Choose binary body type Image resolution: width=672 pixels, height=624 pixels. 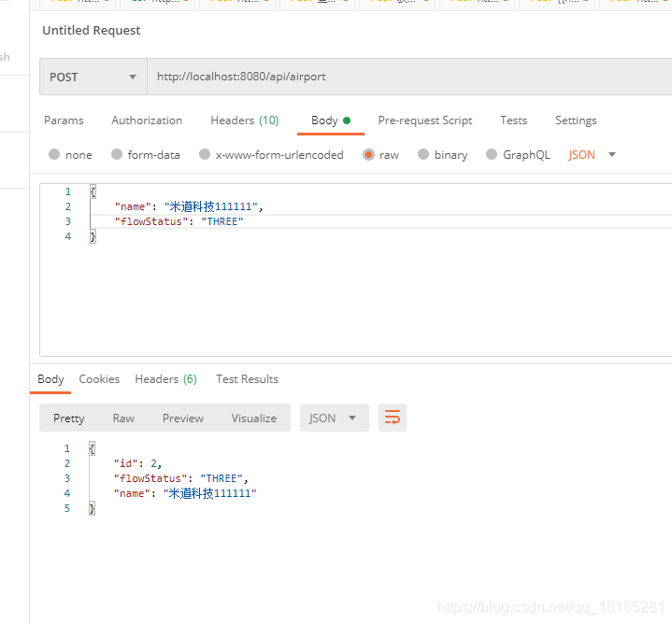pos(423,154)
